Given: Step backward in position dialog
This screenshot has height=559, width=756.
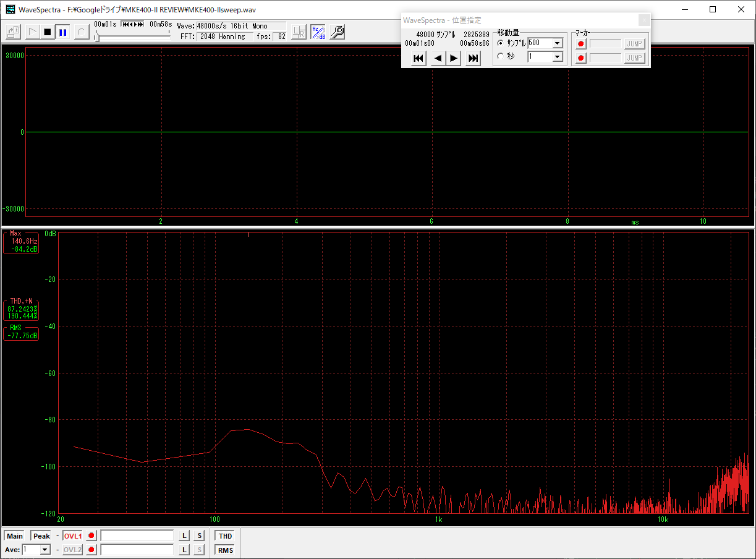Looking at the screenshot, I should coord(437,58).
